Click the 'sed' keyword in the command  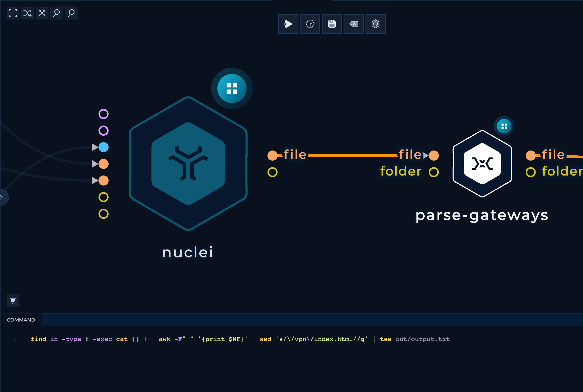point(265,339)
